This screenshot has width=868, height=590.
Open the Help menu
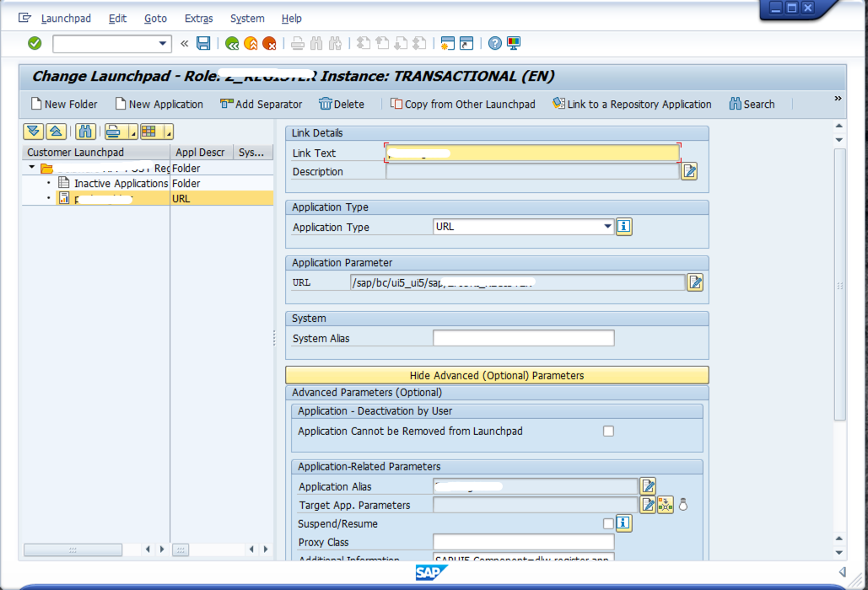(291, 19)
